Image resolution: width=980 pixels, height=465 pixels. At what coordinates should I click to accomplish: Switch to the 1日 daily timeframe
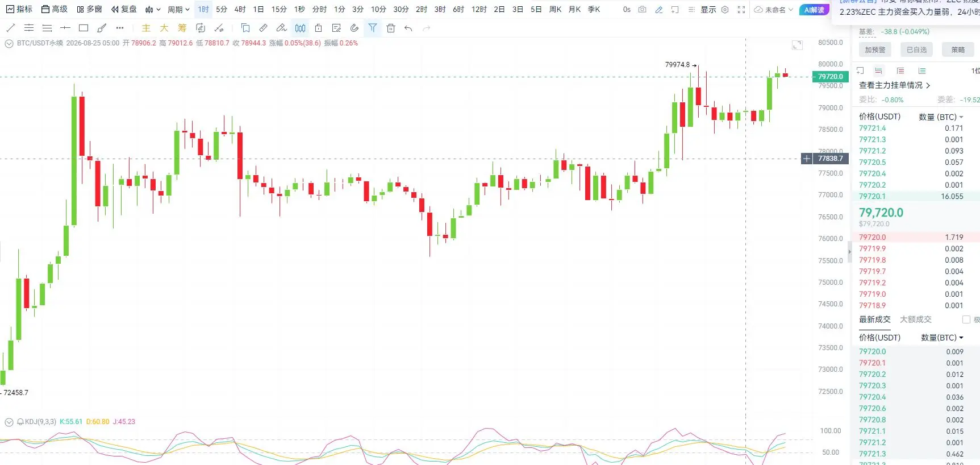(x=258, y=9)
